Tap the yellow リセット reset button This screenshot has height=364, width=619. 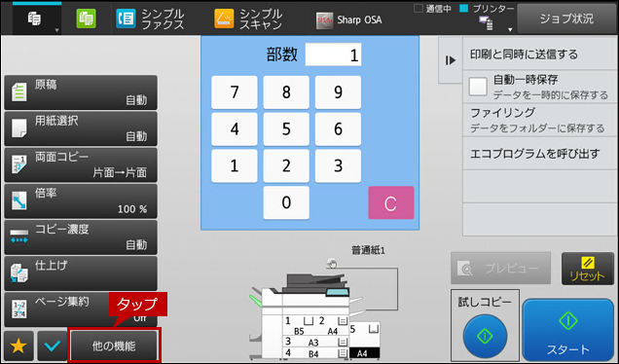(x=588, y=269)
